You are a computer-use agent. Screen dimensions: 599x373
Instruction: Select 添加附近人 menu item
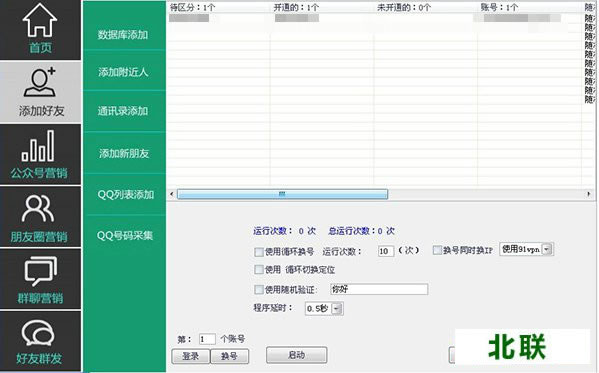[123, 72]
